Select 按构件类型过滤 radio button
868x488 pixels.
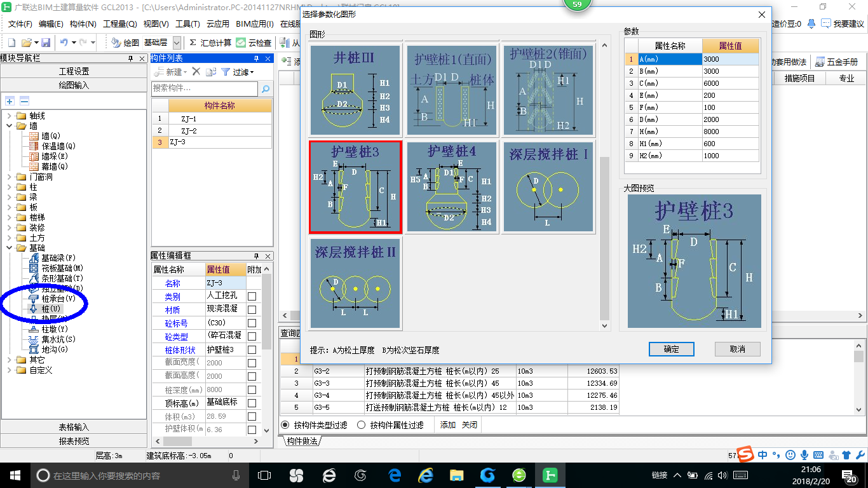pos(285,425)
